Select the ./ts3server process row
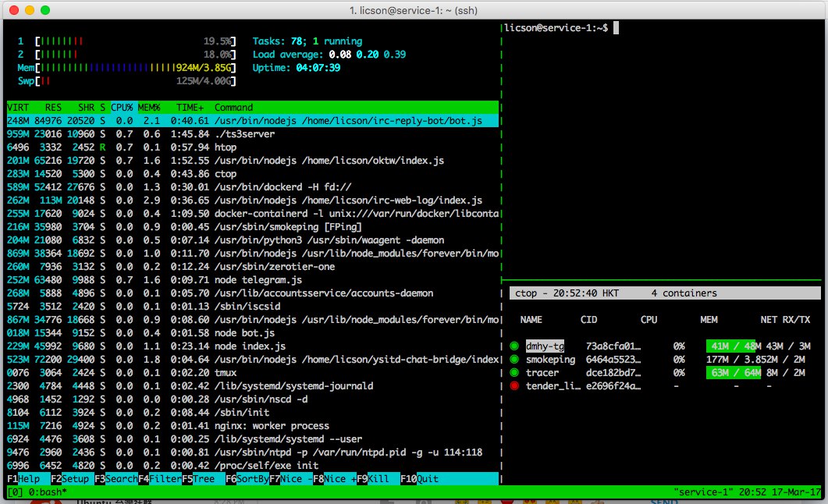This screenshot has height=504, width=828. click(x=252, y=134)
